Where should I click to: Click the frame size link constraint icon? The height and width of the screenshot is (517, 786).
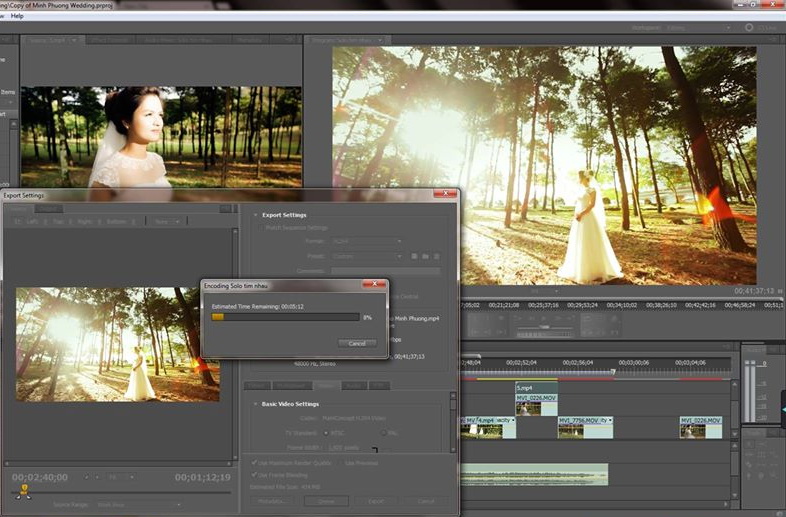pyautogui.click(x=375, y=449)
